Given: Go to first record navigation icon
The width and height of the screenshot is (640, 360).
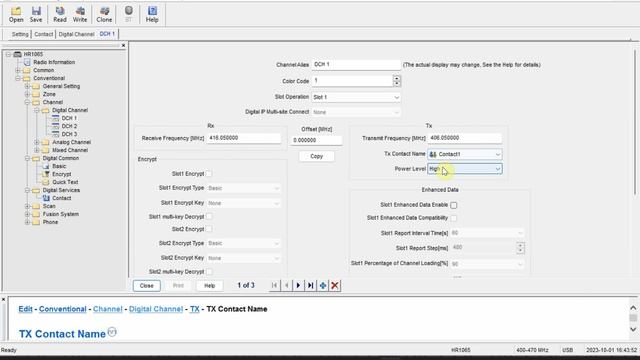Looking at the screenshot, I should (275, 285).
